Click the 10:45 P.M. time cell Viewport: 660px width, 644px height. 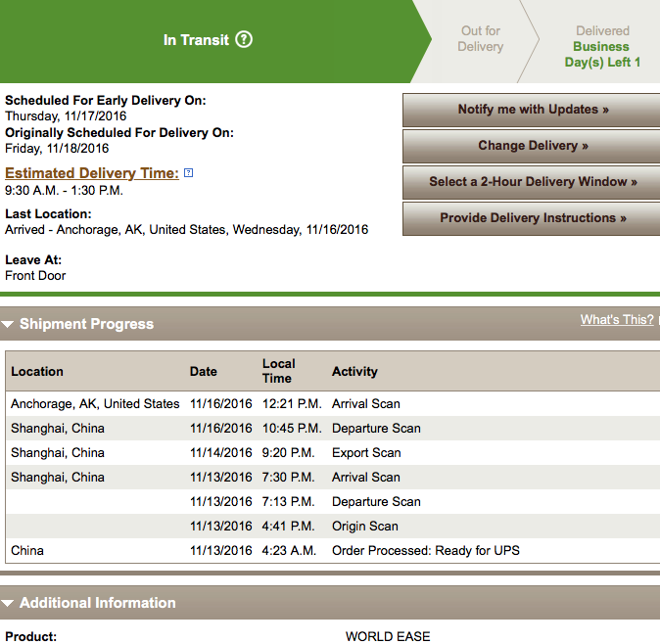point(292,429)
